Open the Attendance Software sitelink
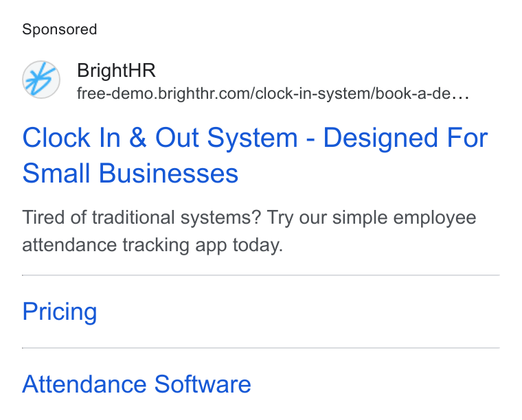 click(x=137, y=384)
